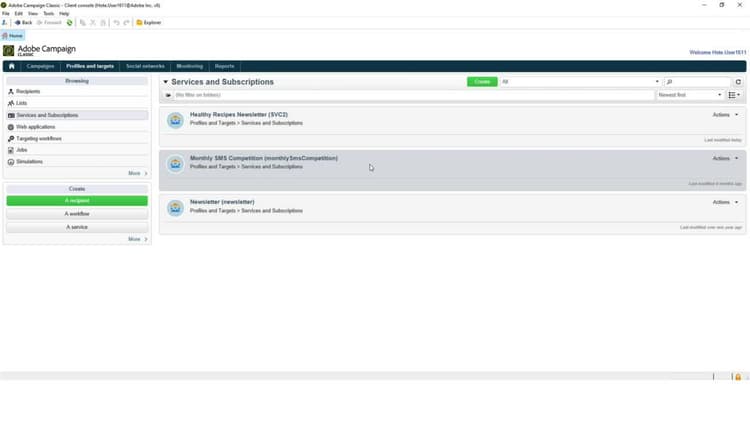Click the green Create button
Image resolution: width=750 pixels, height=421 pixels.
[x=482, y=82]
